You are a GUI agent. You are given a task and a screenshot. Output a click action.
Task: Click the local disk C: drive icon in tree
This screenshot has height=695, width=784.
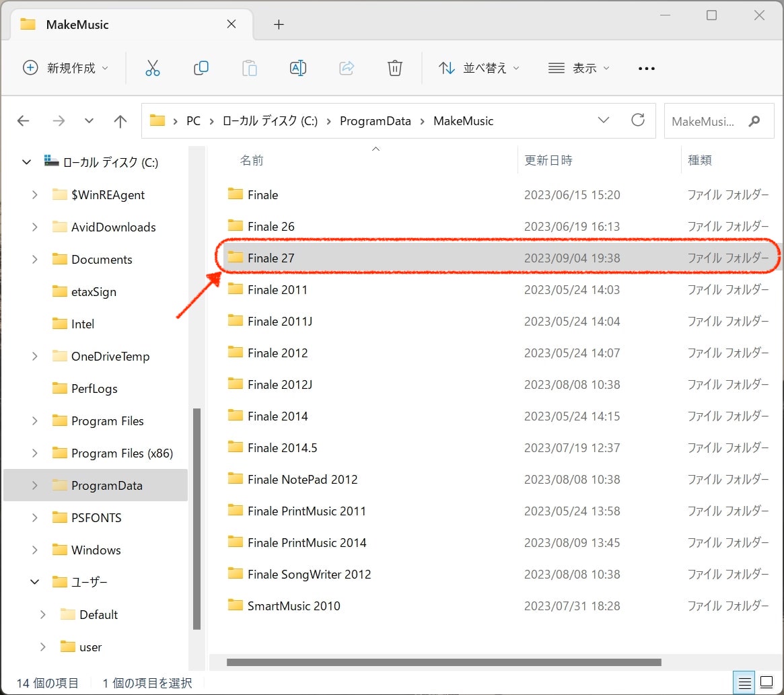(x=51, y=161)
